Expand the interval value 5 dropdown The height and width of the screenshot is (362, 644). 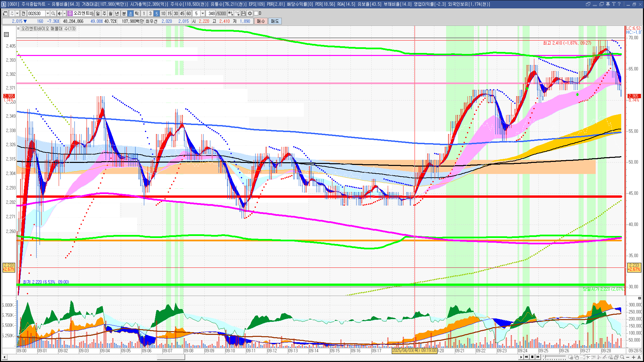pyautogui.click(x=203, y=13)
